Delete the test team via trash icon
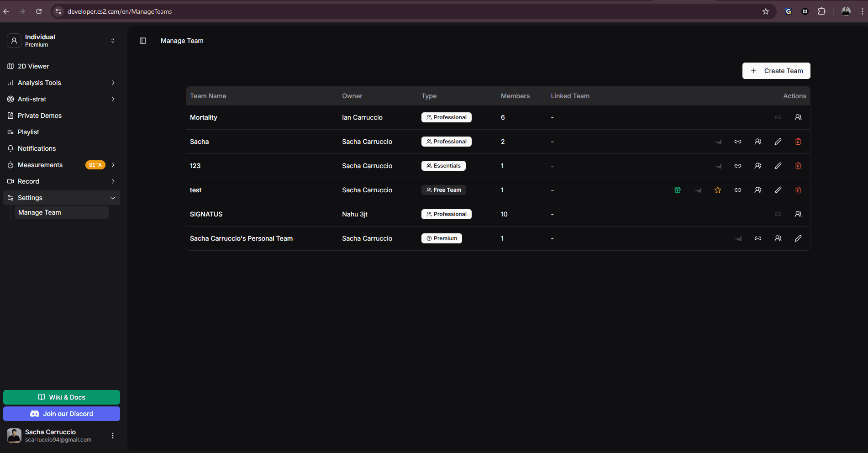This screenshot has height=453, width=868. [798, 190]
